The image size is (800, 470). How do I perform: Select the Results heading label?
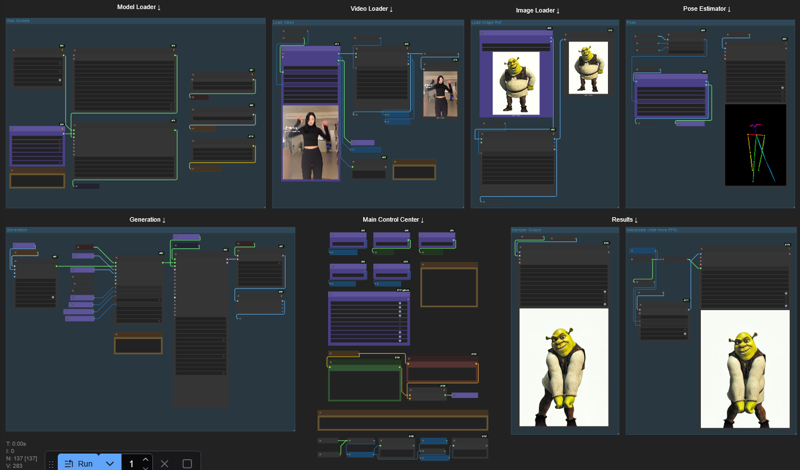pos(624,219)
